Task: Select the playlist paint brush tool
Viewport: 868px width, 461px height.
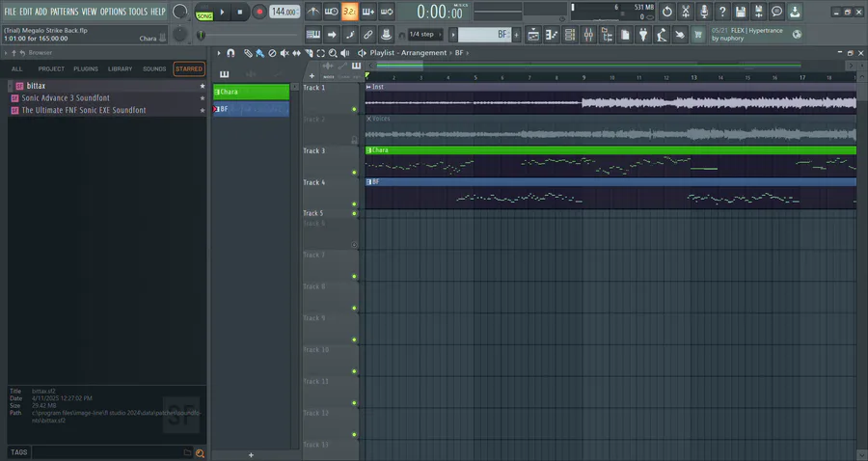Action: [x=259, y=53]
